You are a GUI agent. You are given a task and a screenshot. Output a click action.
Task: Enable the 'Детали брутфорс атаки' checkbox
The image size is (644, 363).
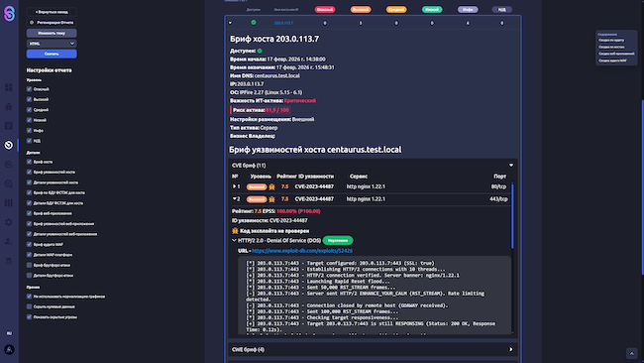click(x=29, y=276)
